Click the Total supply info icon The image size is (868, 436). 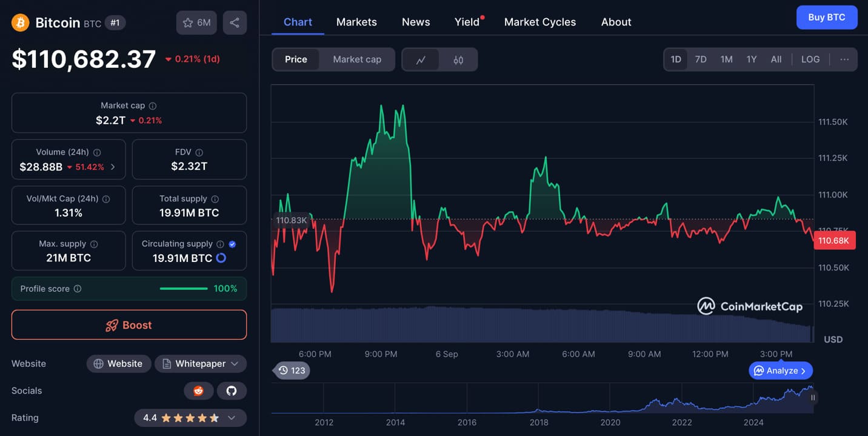click(215, 199)
